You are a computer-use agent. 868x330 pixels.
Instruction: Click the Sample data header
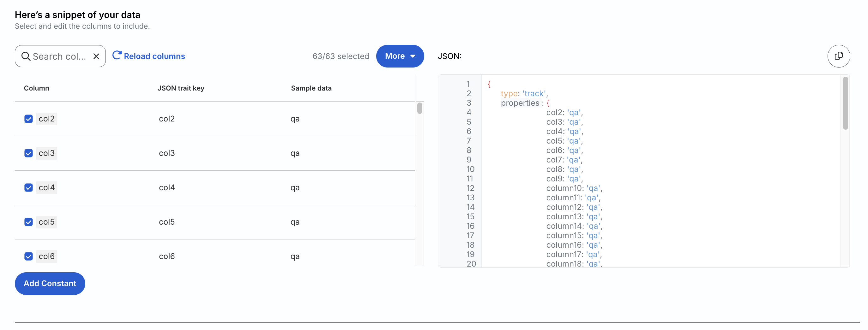tap(311, 88)
